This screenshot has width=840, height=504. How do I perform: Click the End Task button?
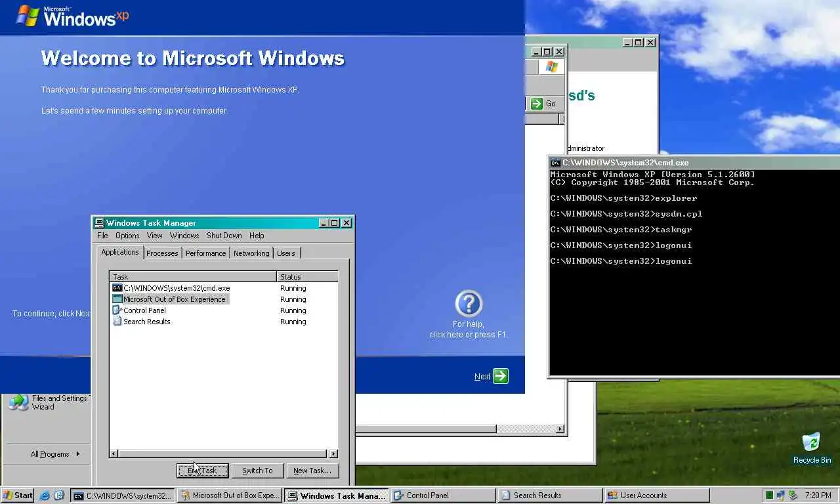click(x=202, y=471)
